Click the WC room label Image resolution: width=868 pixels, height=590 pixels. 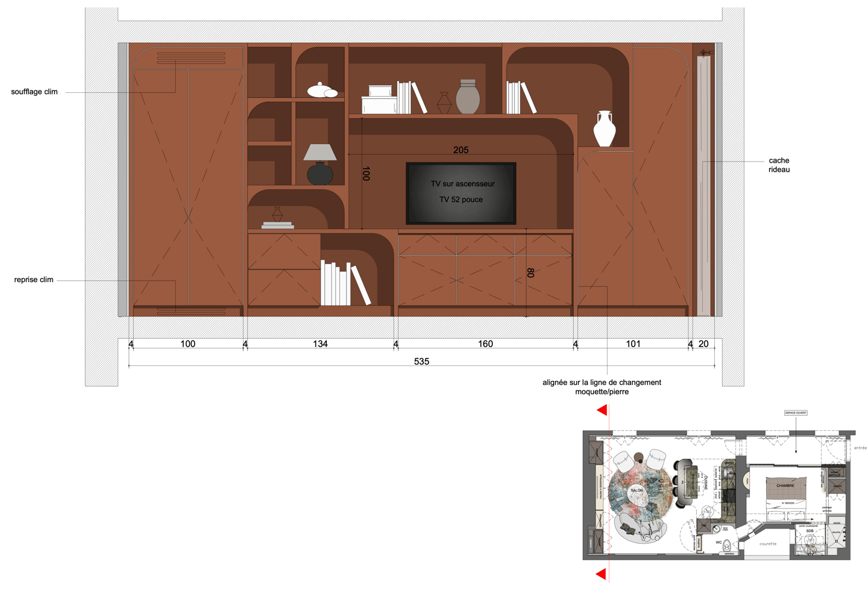(719, 542)
